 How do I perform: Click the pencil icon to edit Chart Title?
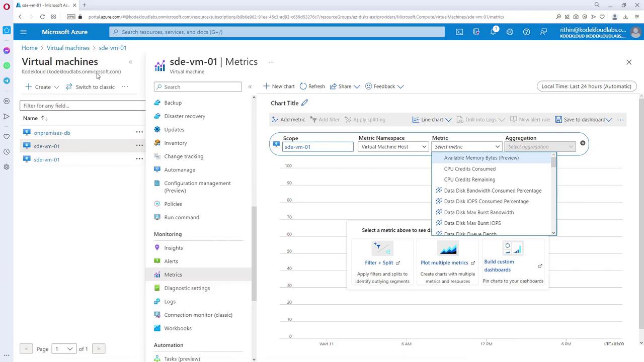[x=304, y=103]
